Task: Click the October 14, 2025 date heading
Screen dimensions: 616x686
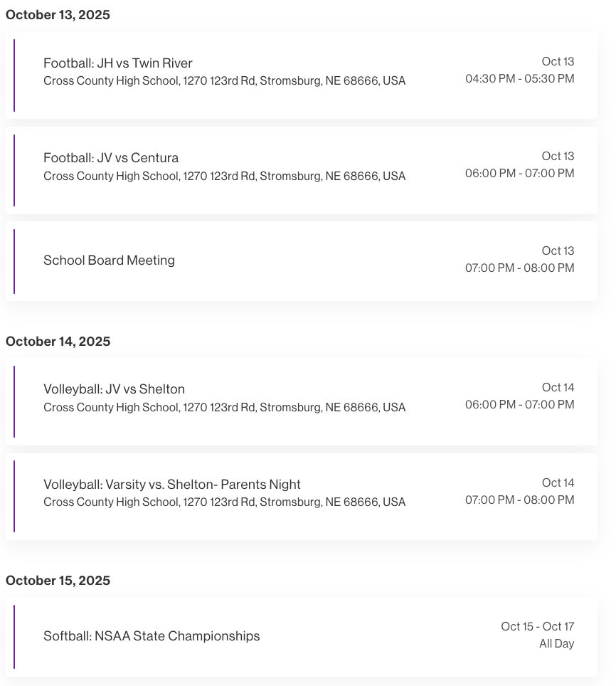Action: click(x=58, y=342)
